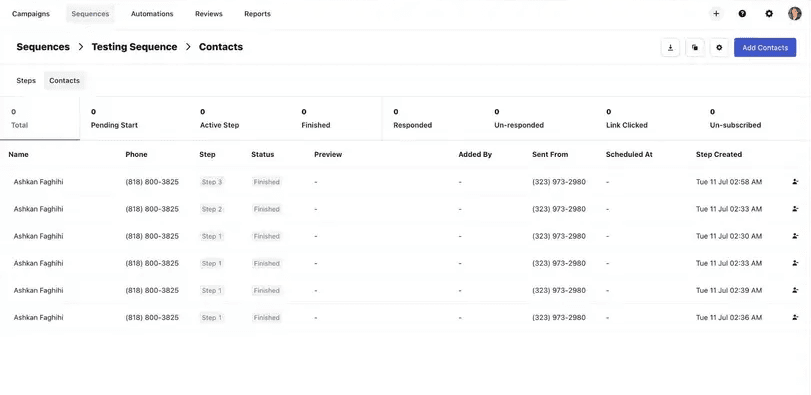
Task: Filter by Un-responded contacts
Action: click(x=519, y=118)
